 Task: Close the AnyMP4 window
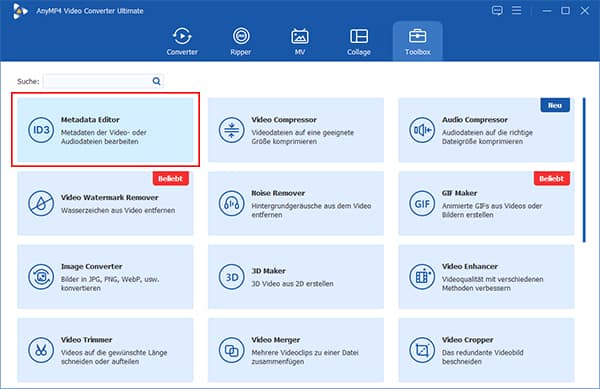coord(584,11)
